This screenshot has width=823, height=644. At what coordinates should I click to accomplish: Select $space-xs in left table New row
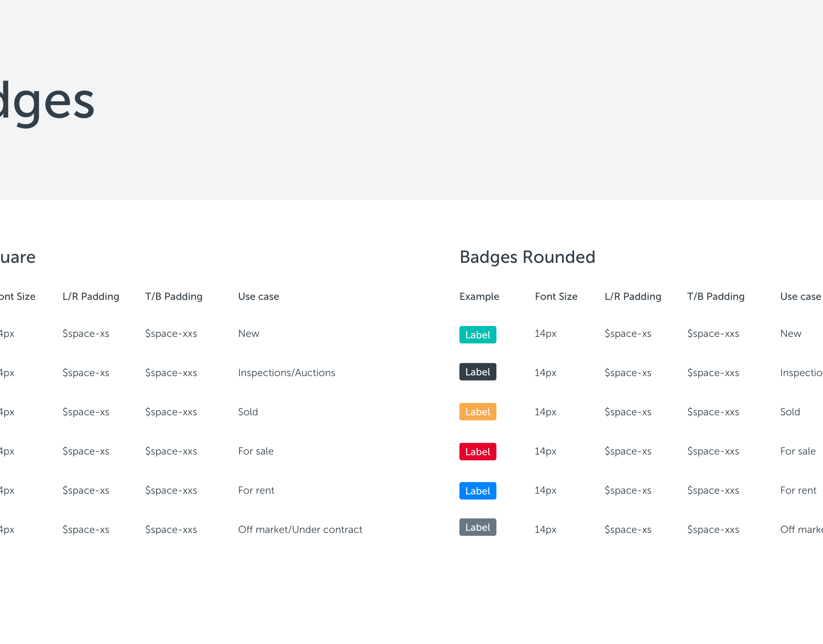coord(86,333)
